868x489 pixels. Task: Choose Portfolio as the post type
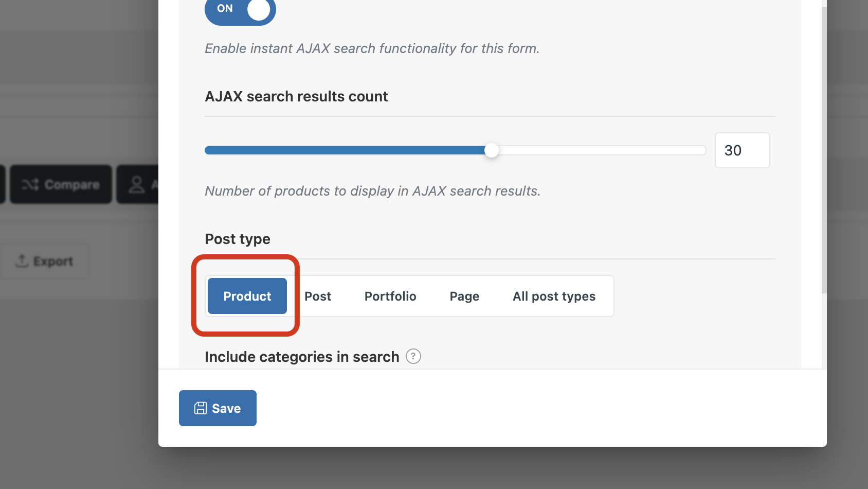(x=390, y=296)
